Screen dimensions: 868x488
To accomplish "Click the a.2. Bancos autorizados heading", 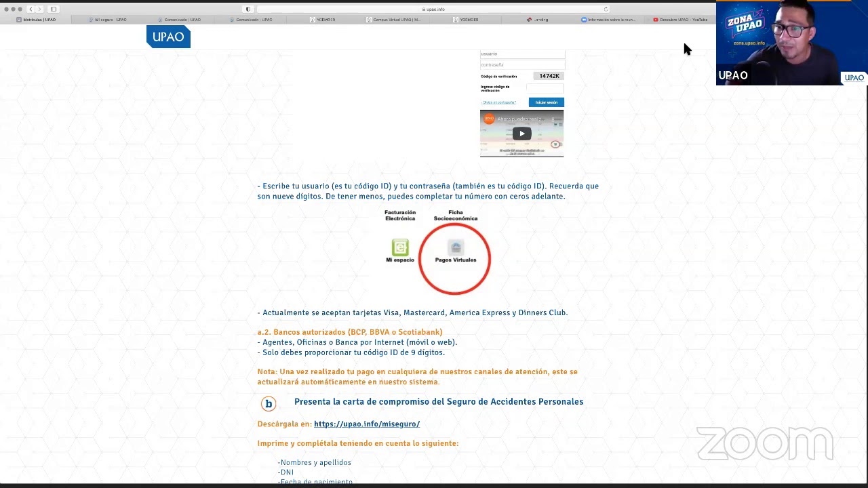I will [x=350, y=332].
